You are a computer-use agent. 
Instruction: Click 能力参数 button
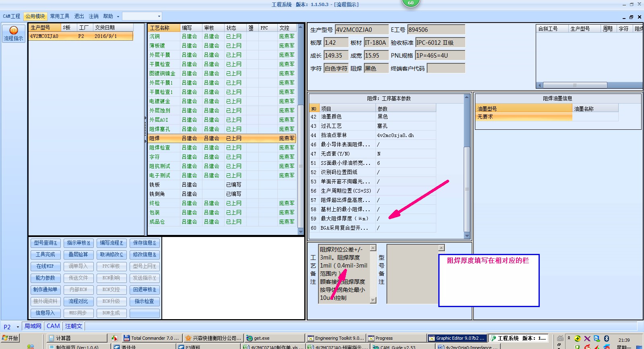pyautogui.click(x=45, y=278)
